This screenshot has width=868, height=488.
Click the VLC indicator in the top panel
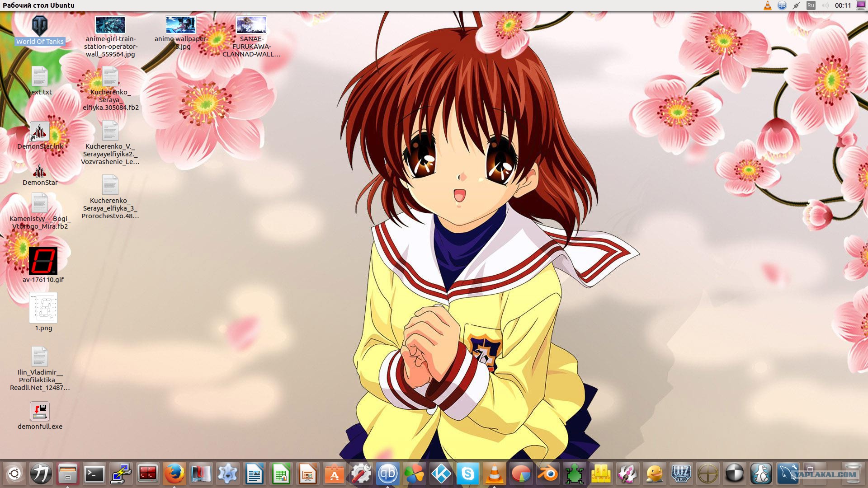coord(768,5)
